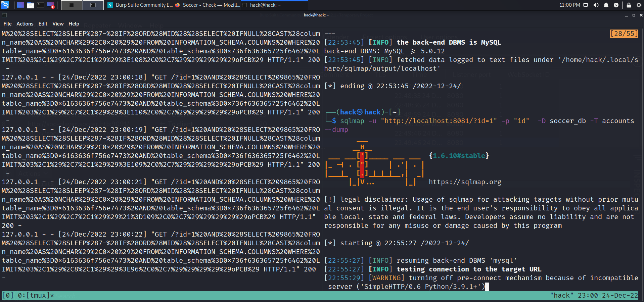The width and height of the screenshot is (644, 302).
Task: Open the display settings tray icon
Action: click(586, 5)
